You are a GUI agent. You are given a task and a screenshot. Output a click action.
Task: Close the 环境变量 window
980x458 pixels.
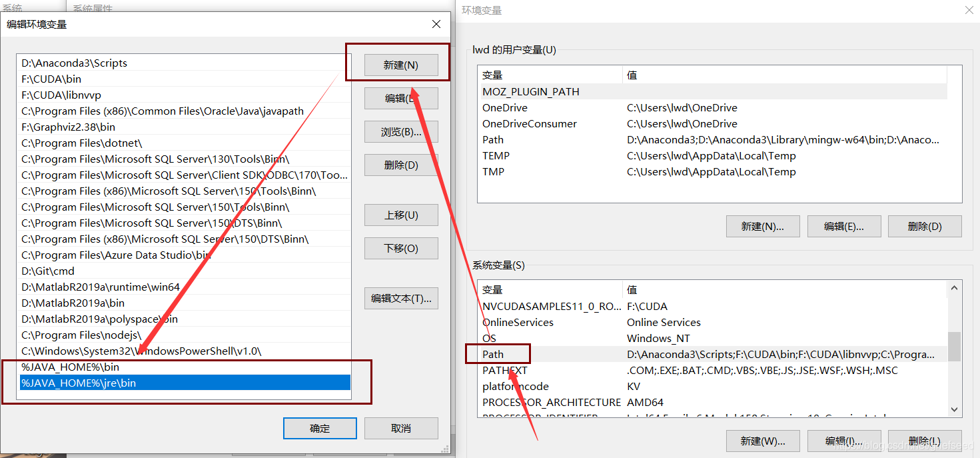968,10
